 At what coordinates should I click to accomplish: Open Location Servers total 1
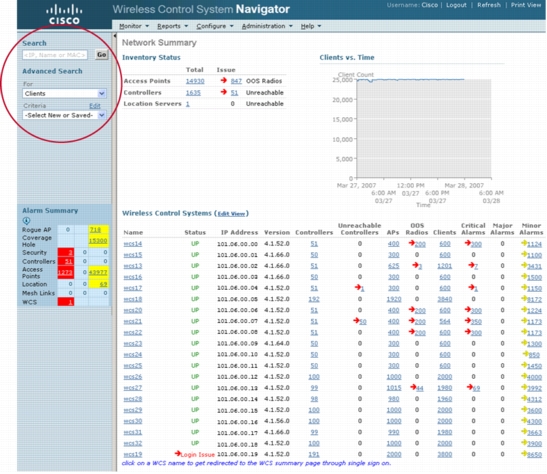[188, 104]
